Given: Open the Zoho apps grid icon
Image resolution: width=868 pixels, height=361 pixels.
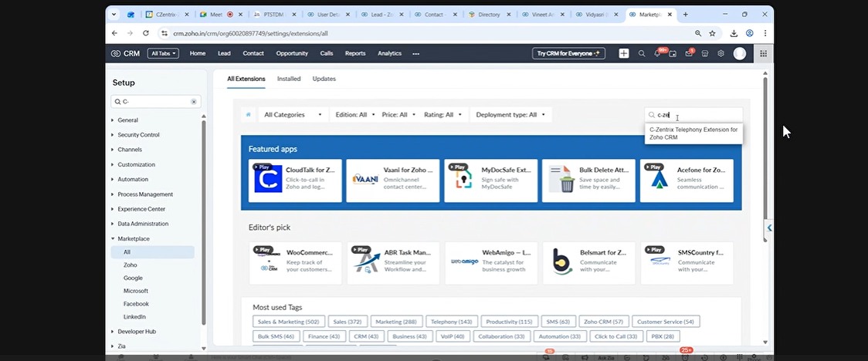Looking at the screenshot, I should coord(763,53).
